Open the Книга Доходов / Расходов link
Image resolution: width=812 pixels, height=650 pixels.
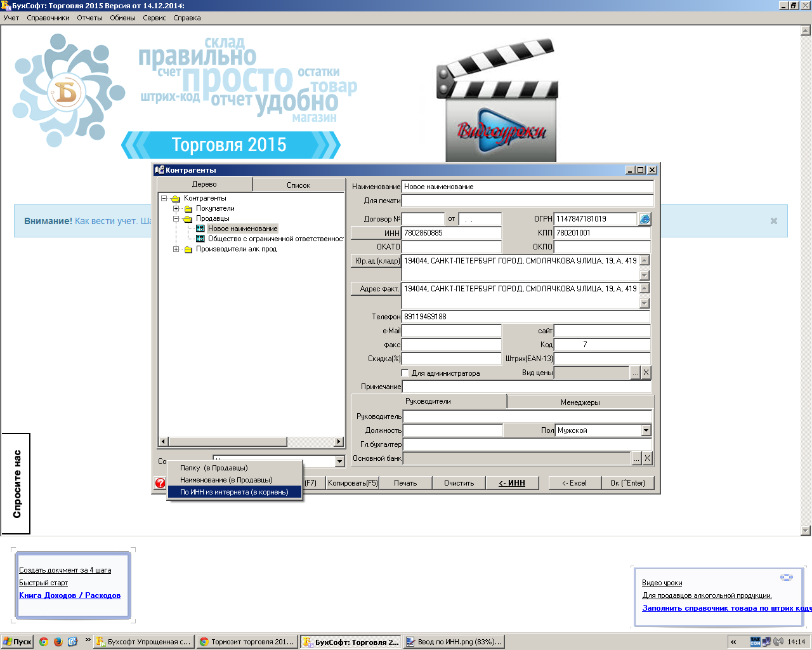click(x=70, y=595)
